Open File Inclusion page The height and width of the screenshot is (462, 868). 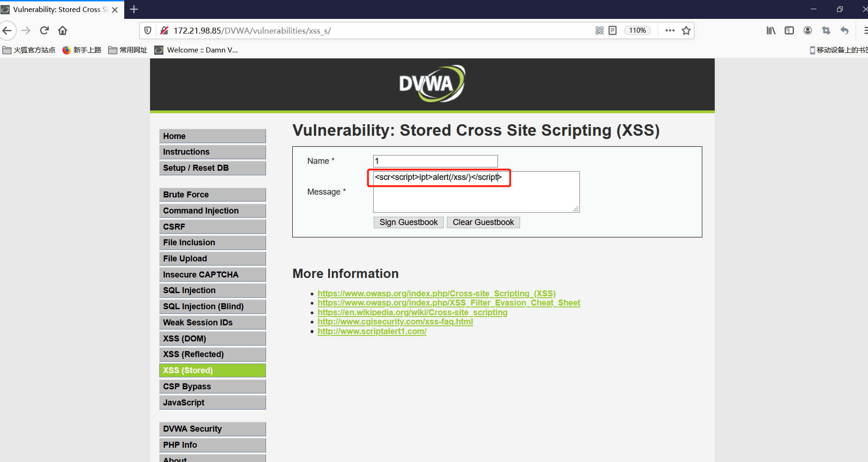click(213, 243)
